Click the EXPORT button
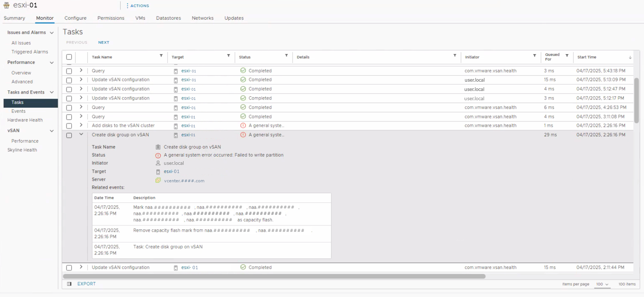This screenshot has height=297, width=644. (86, 284)
